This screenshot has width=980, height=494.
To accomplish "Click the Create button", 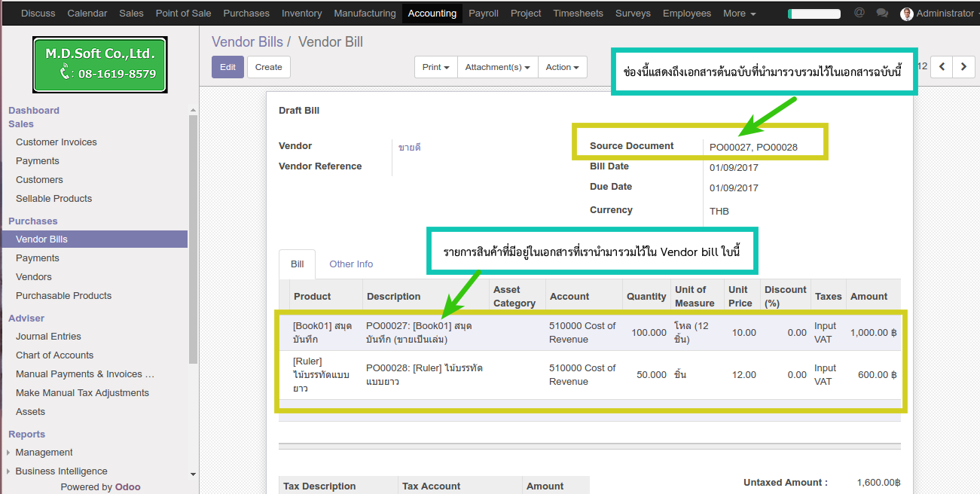I will (x=268, y=67).
